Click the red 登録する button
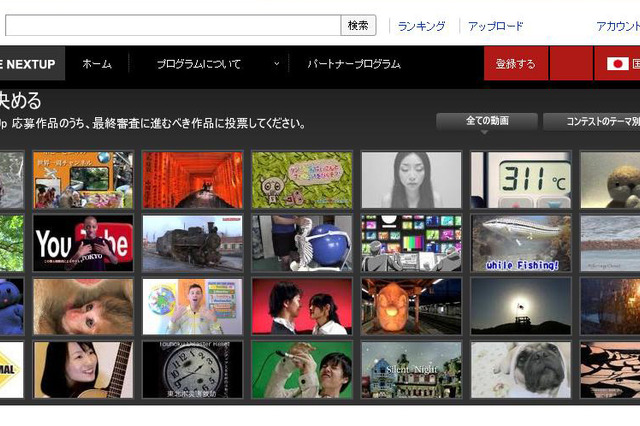Image resolution: width=640 pixels, height=426 pixels. [x=516, y=64]
